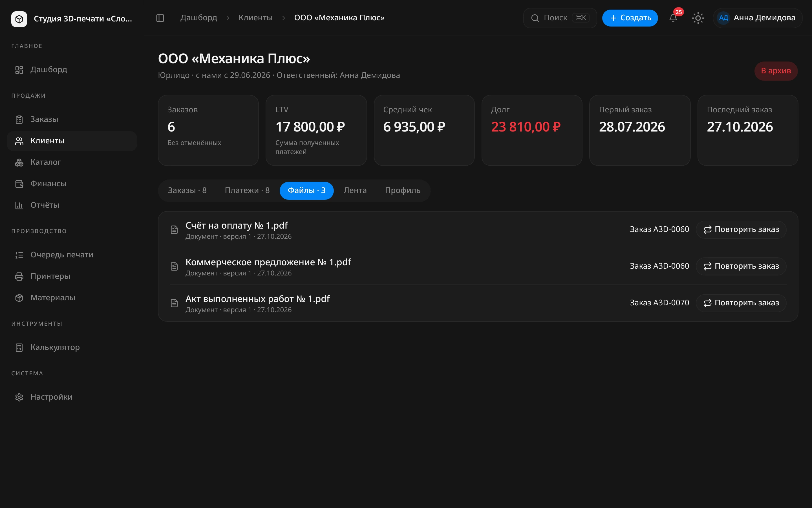Click document icon for Акт выполненных работ
Image resolution: width=812 pixels, height=508 pixels.
(174, 303)
